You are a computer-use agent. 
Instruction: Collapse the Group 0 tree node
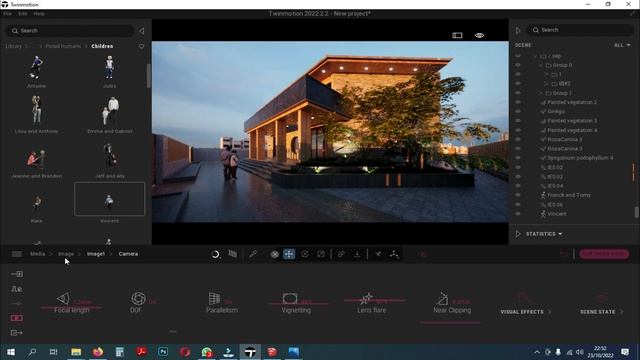pos(540,65)
